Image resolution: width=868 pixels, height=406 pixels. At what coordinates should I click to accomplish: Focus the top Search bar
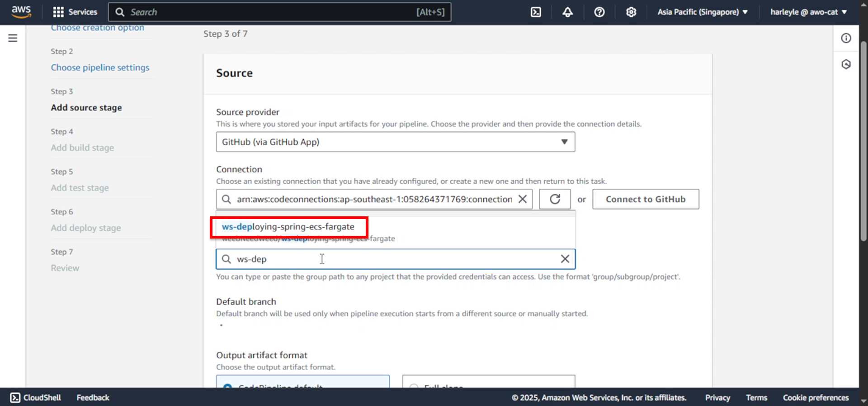pyautogui.click(x=279, y=12)
